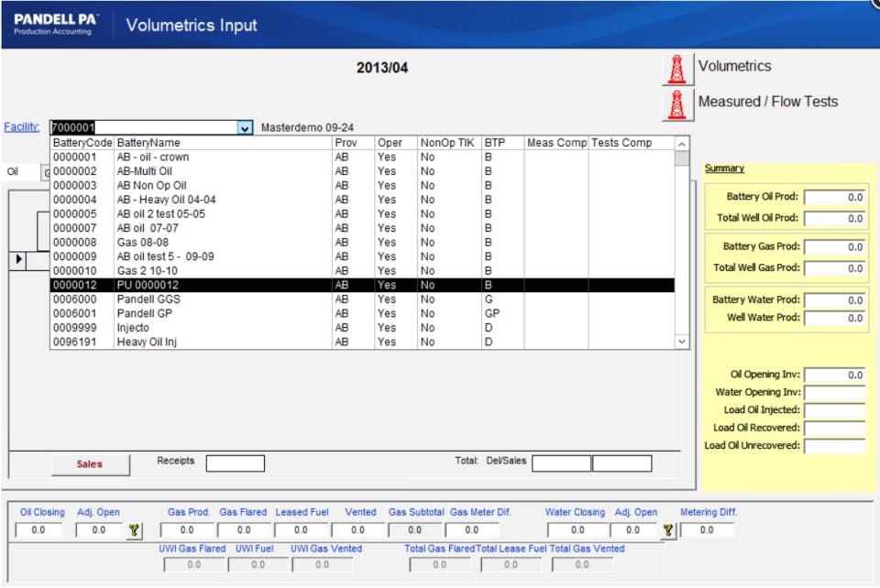Click the Battery Gas Prod value field
This screenshot has width=880, height=588.
(834, 247)
